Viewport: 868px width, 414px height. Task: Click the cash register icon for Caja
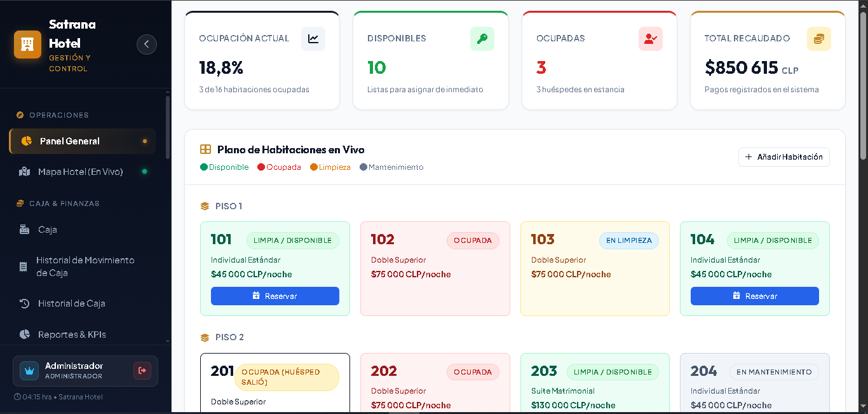pyautogui.click(x=25, y=230)
